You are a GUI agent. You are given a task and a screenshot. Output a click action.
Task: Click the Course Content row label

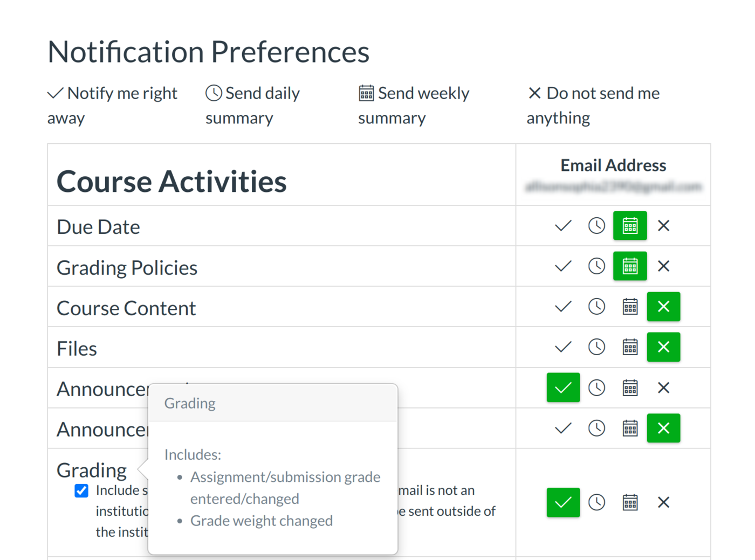coord(126,308)
